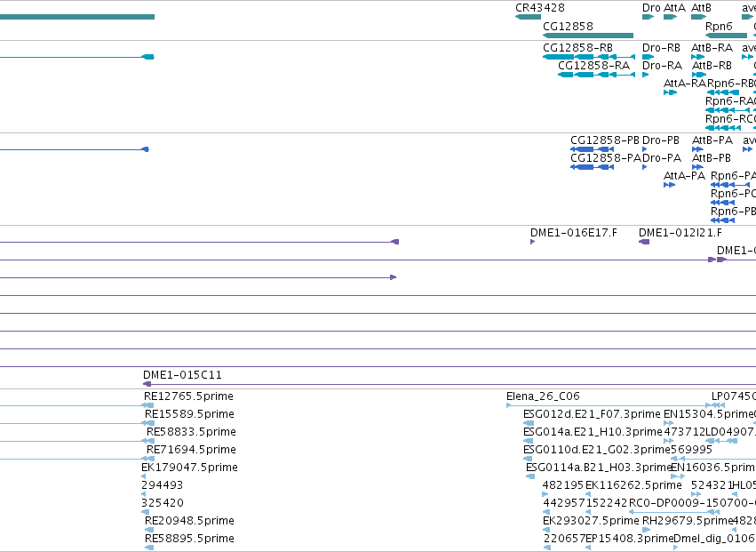Screen dimensions: 756x552
Task: Select the AttA-RA transcript
Action: pyautogui.click(x=670, y=92)
